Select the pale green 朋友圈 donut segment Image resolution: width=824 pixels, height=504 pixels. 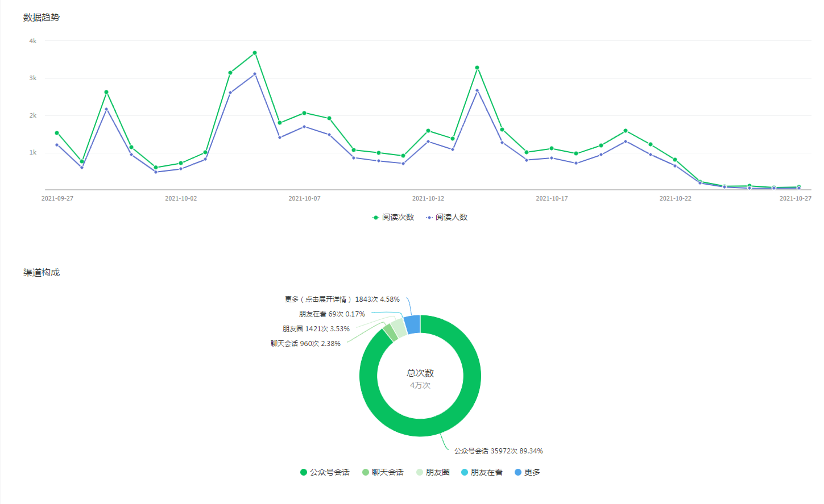pos(399,329)
